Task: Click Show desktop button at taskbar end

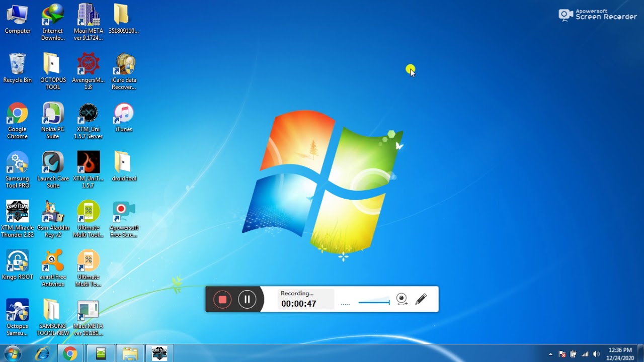Action: pos(640,354)
